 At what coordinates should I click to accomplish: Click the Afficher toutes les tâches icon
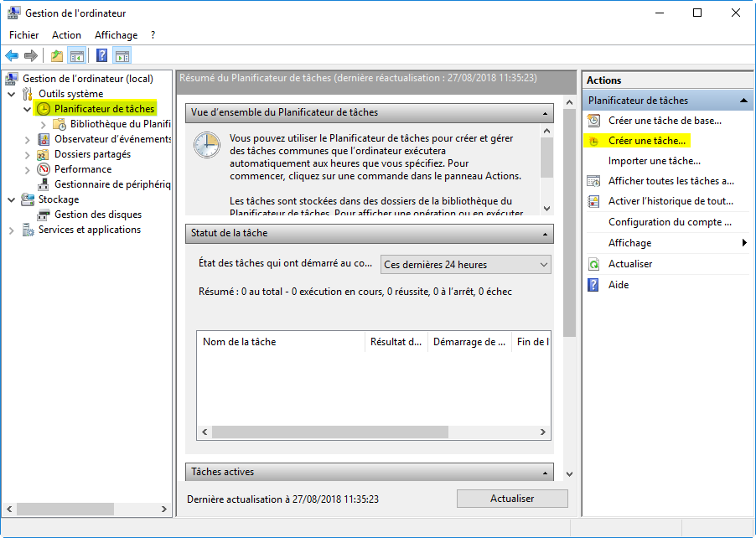tap(593, 181)
